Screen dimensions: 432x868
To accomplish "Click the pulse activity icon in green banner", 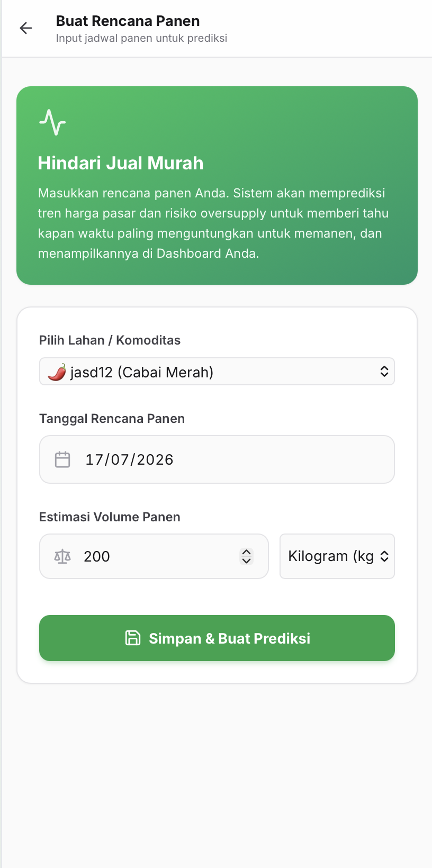I will tap(52, 122).
